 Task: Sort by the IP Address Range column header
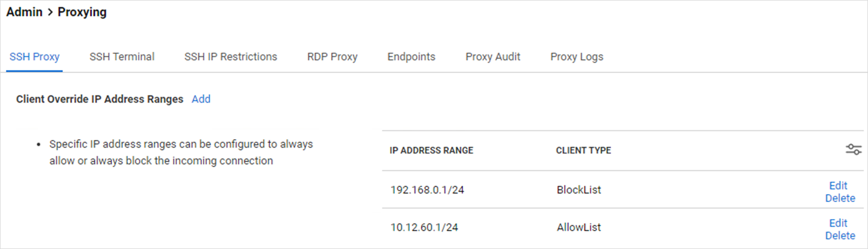[431, 150]
